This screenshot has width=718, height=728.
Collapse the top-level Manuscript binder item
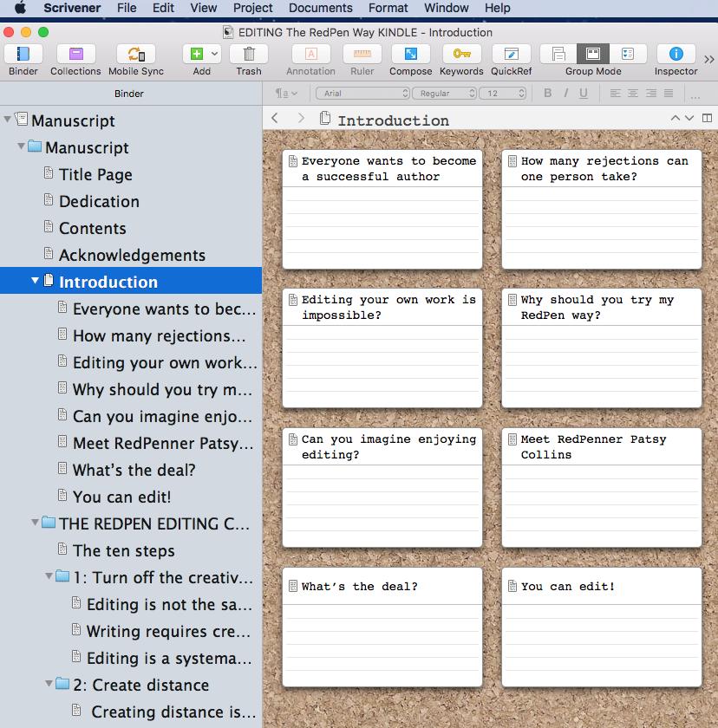[x=7, y=120]
